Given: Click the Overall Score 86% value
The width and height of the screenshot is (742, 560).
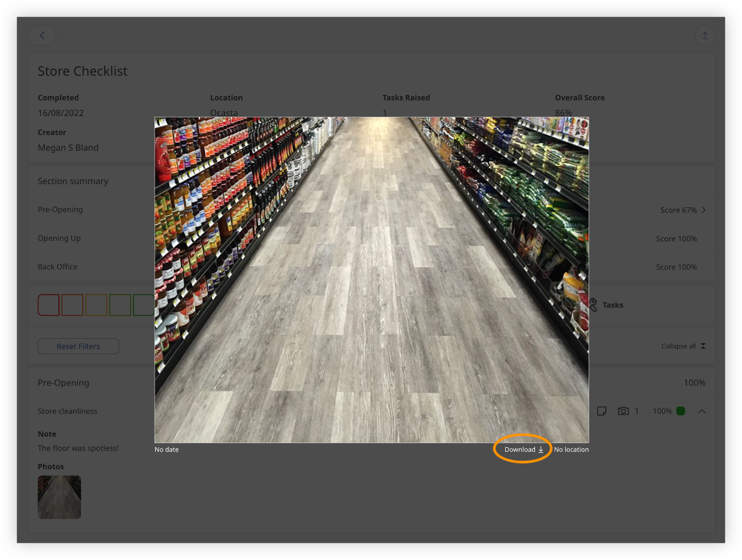Looking at the screenshot, I should [563, 113].
